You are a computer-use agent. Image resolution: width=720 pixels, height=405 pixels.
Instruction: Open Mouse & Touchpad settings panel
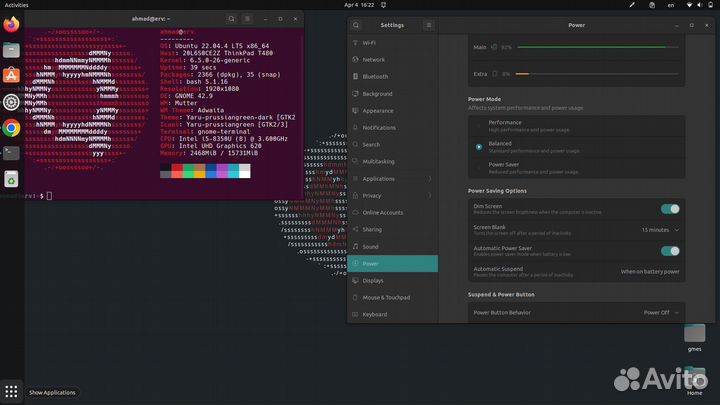[393, 298]
